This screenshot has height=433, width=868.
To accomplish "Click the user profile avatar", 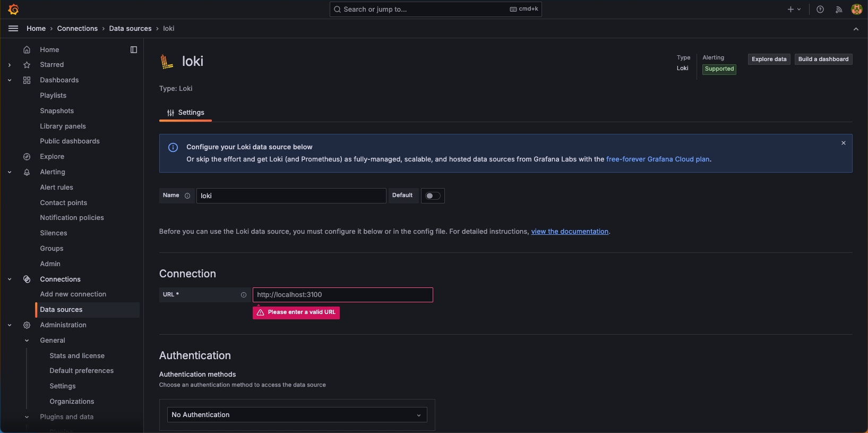I will [856, 10].
